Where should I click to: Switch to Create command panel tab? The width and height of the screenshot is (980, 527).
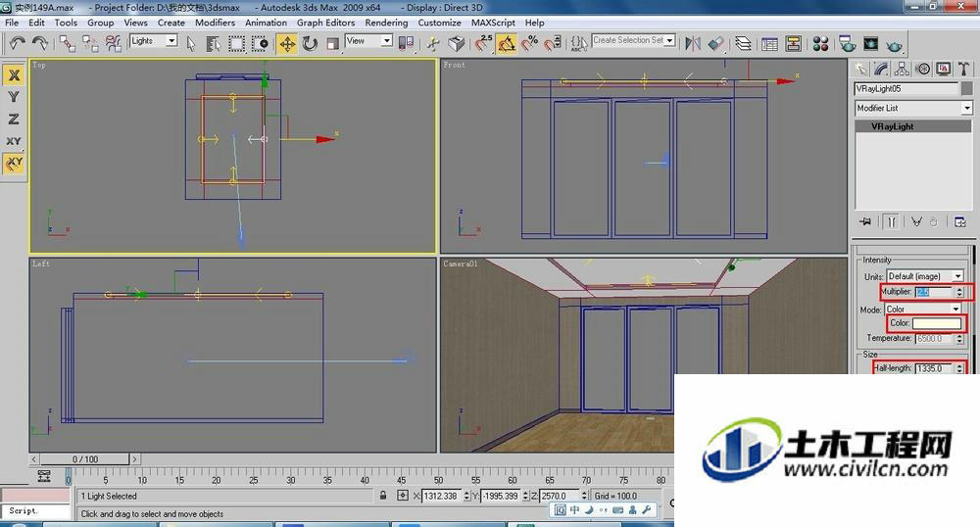[x=861, y=69]
